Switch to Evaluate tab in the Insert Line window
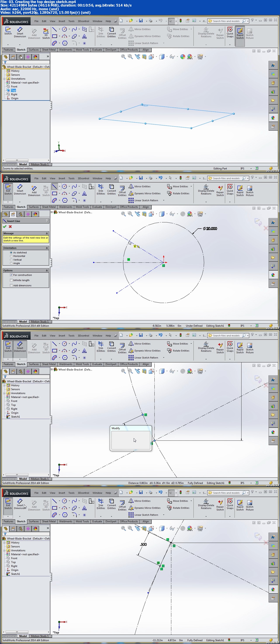This screenshot has height=644, width=280. coord(97,207)
